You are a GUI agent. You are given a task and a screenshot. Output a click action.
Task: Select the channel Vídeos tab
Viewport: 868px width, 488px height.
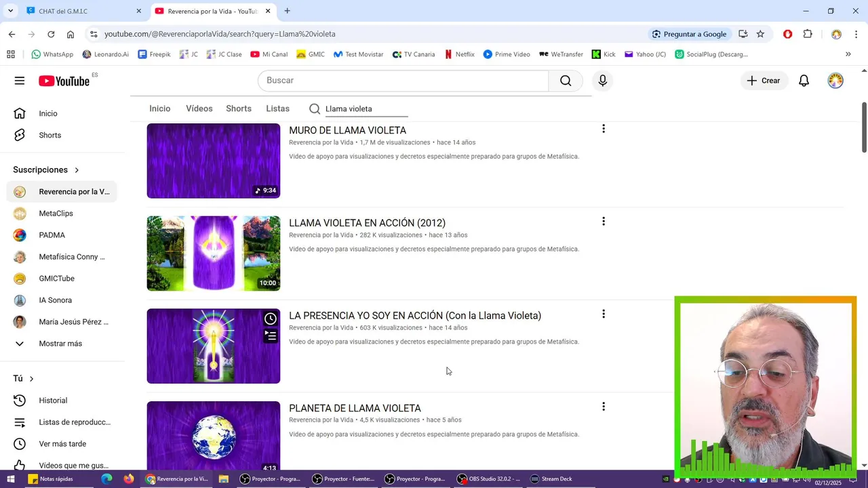coord(199,108)
